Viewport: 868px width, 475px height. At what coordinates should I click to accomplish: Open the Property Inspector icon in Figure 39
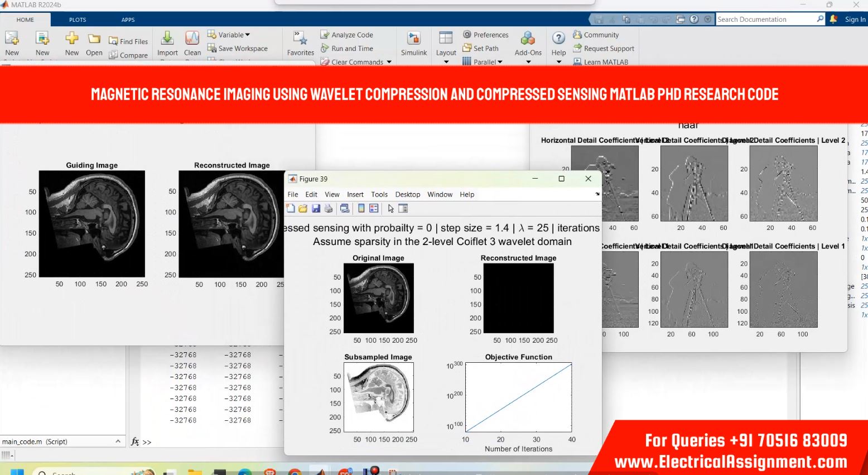click(x=403, y=209)
